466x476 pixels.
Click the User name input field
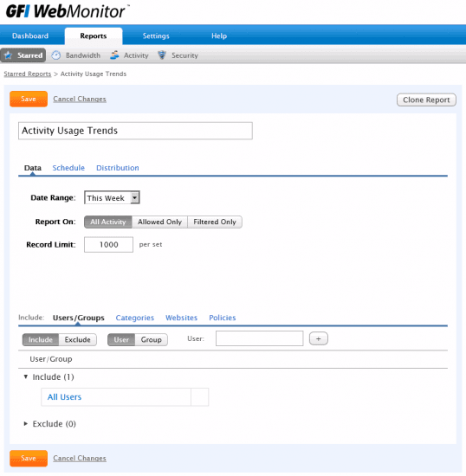click(260, 338)
